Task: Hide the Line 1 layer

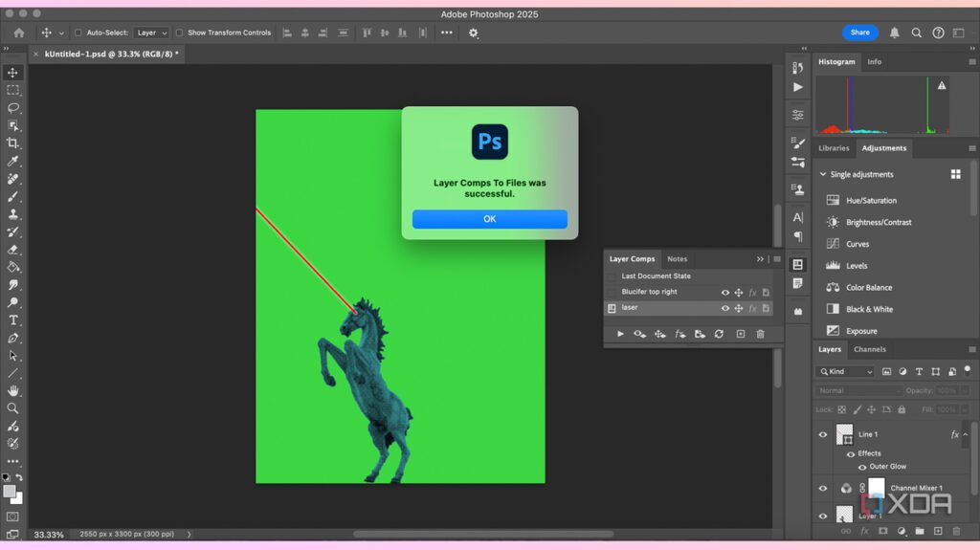Action: (823, 434)
